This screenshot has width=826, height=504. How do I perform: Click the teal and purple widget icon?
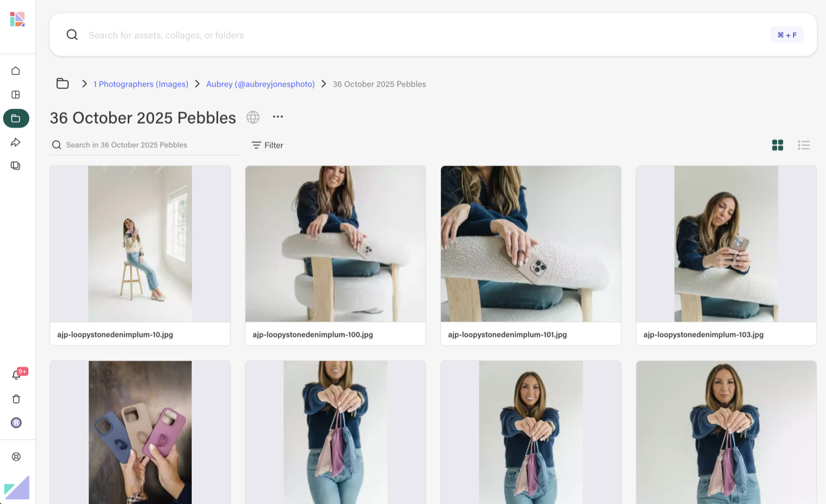click(17, 487)
